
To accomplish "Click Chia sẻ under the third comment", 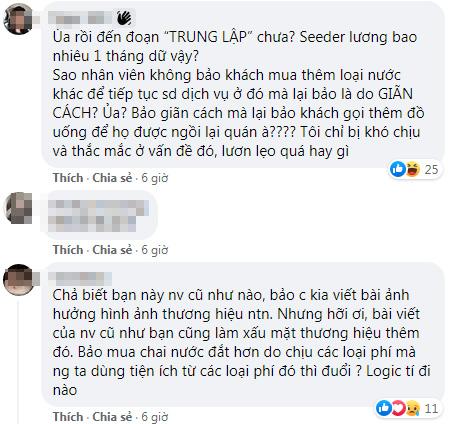I will click(x=112, y=417).
